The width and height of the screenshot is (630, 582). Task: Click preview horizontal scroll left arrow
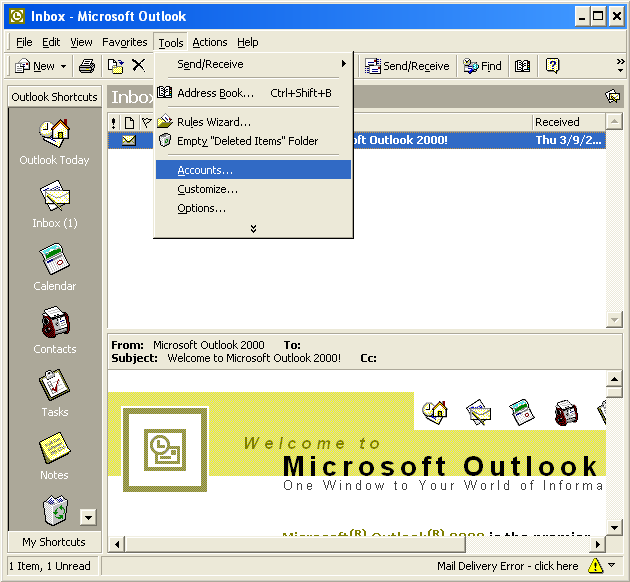click(117, 544)
